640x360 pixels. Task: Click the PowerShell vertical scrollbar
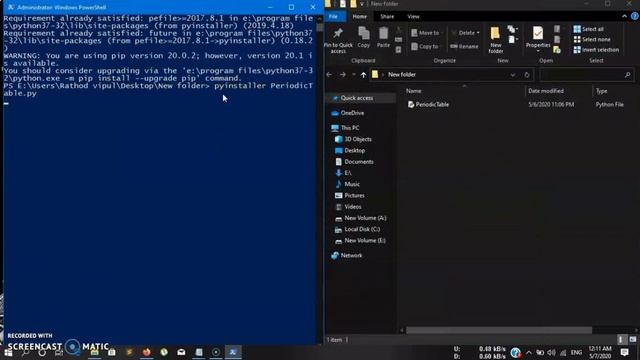coord(320,27)
